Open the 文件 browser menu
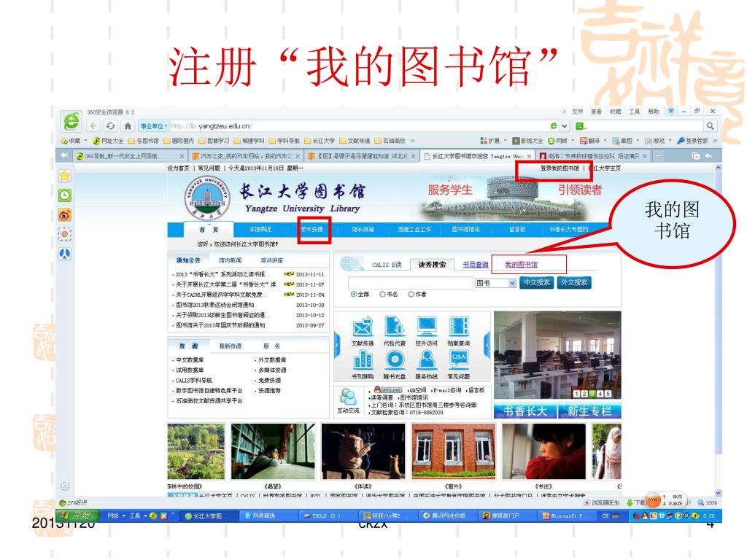This screenshot has width=747, height=560. click(x=578, y=112)
